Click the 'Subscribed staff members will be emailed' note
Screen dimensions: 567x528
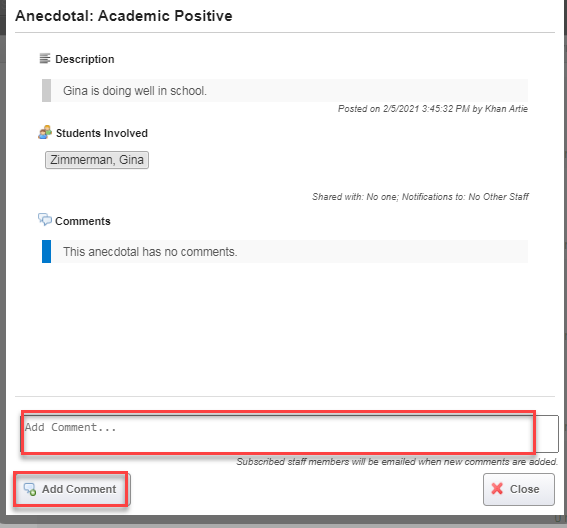pos(397,462)
